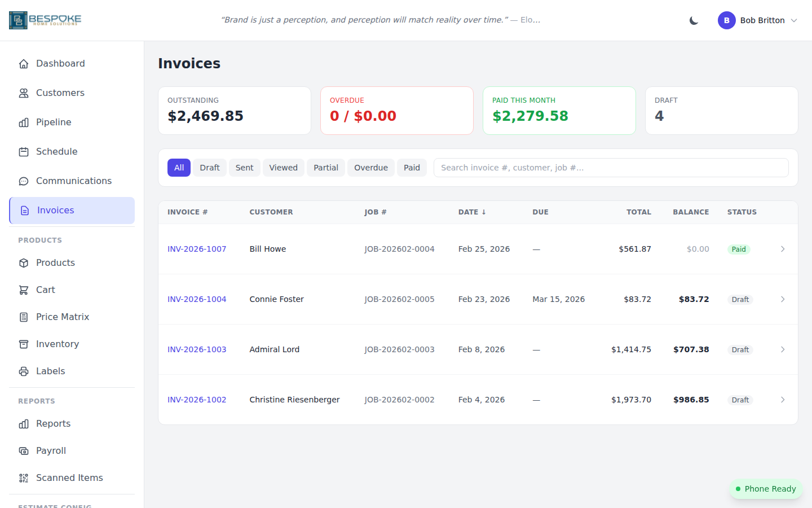This screenshot has width=812, height=508.
Task: Open invoice INV-2026-1003
Action: [x=197, y=349]
